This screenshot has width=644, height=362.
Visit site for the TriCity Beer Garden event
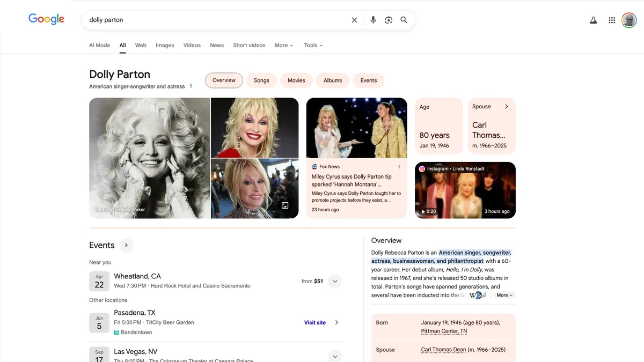314,322
